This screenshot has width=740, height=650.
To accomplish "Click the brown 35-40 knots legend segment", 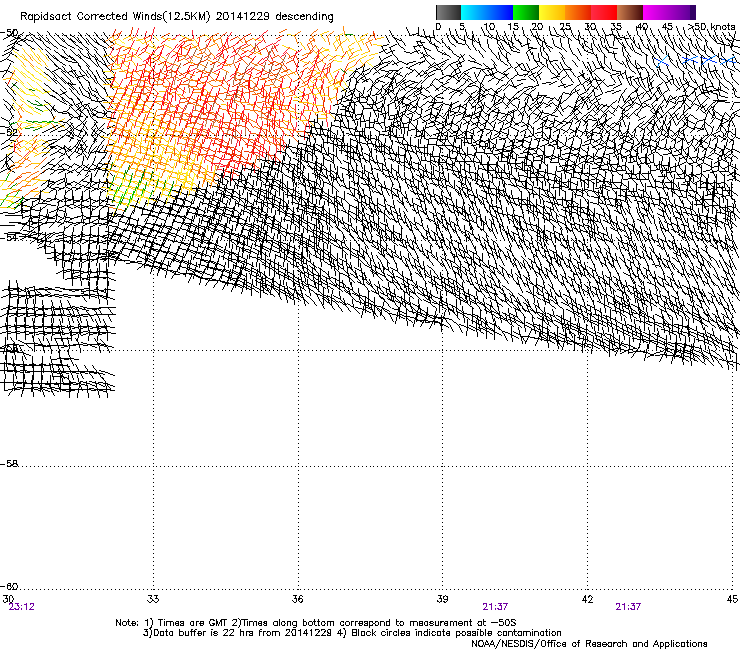I will click(630, 12).
